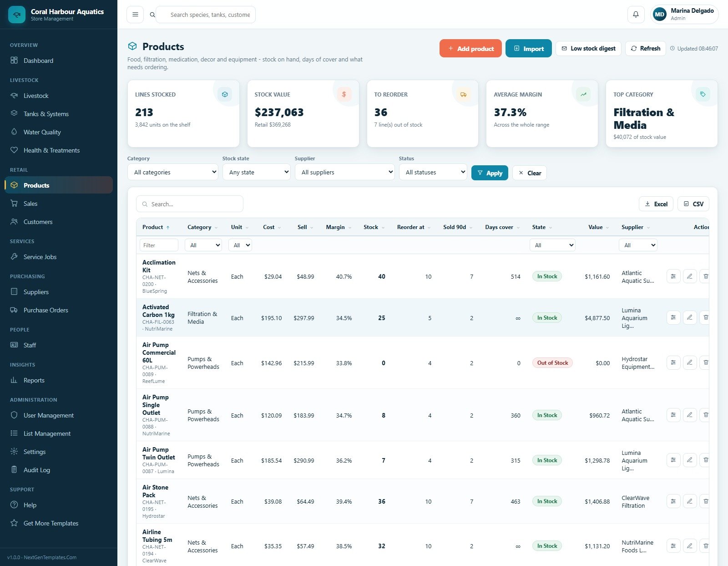Click the notifications bell icon
728x566 pixels.
pos(636,15)
